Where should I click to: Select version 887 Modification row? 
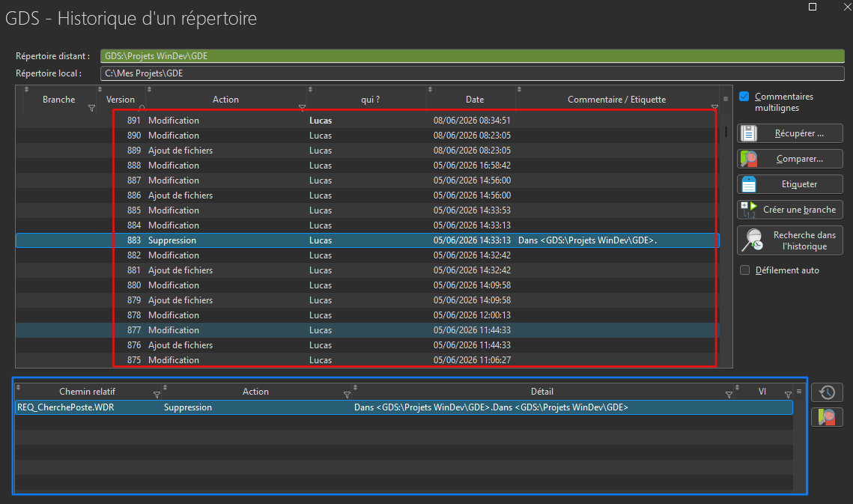click(368, 180)
